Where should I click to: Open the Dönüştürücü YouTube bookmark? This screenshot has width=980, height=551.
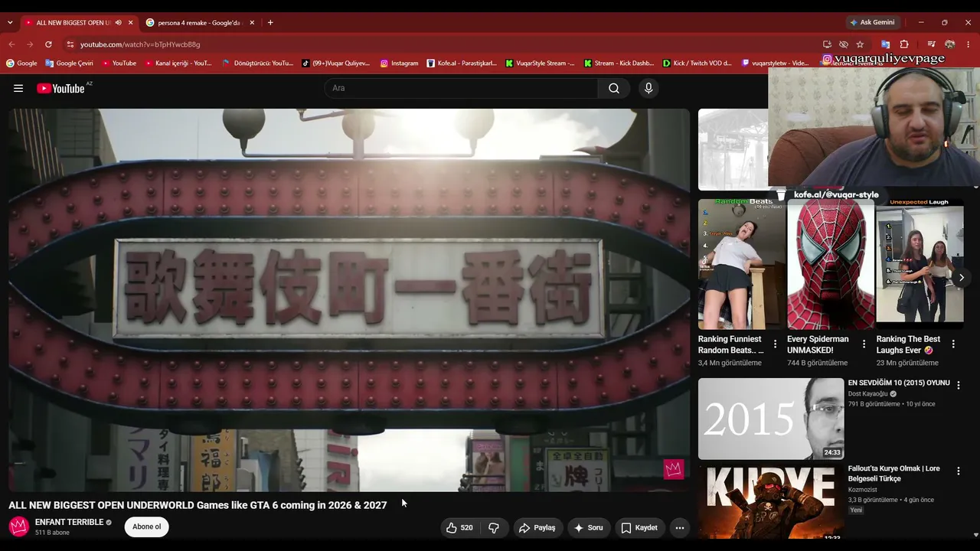[x=257, y=63]
